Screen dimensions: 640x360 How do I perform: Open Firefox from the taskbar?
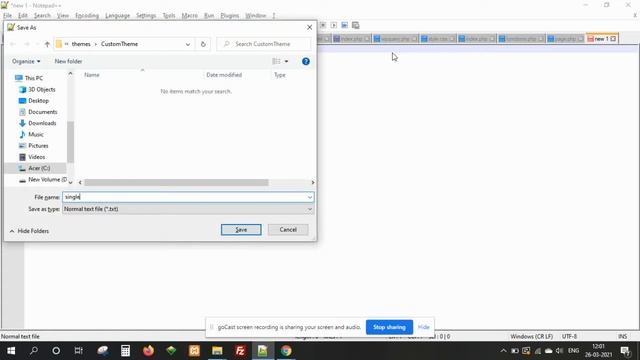click(148, 351)
